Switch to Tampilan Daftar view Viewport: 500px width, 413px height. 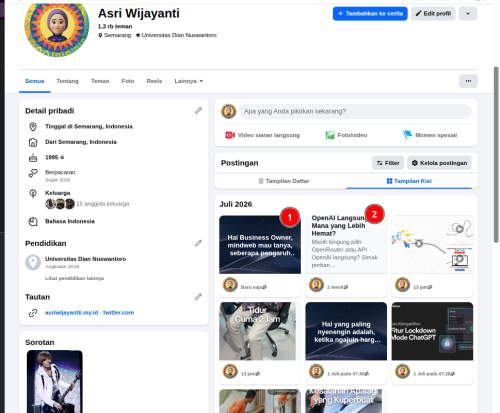click(284, 181)
